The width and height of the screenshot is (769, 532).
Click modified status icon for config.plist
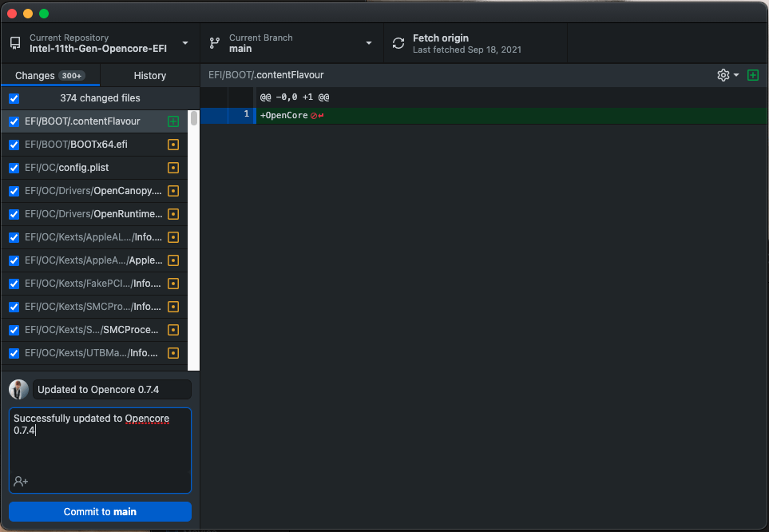[x=173, y=168]
